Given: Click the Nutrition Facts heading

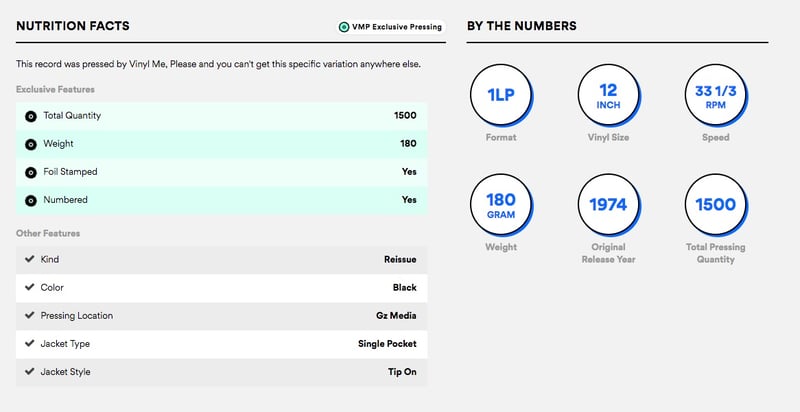Looking at the screenshot, I should coord(73,26).
